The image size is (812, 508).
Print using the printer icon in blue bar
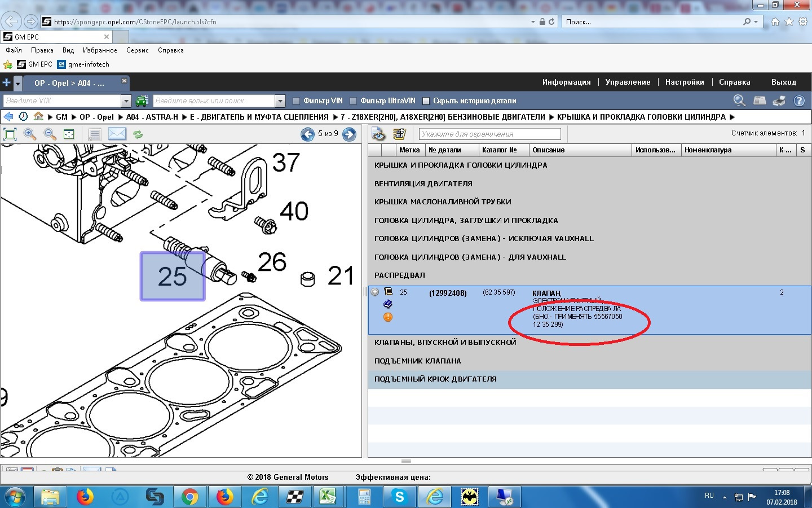pyautogui.click(x=779, y=100)
